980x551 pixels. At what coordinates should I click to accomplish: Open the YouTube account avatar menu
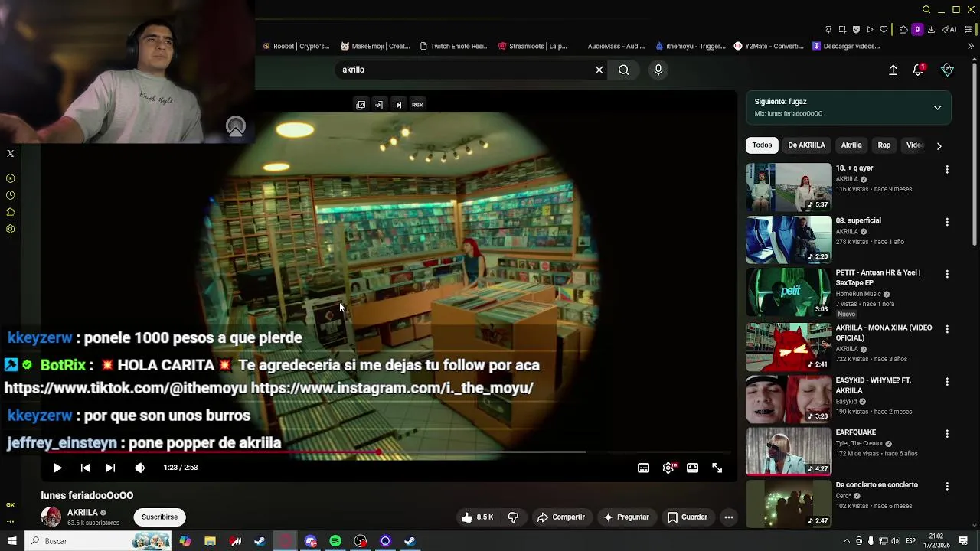pos(948,70)
